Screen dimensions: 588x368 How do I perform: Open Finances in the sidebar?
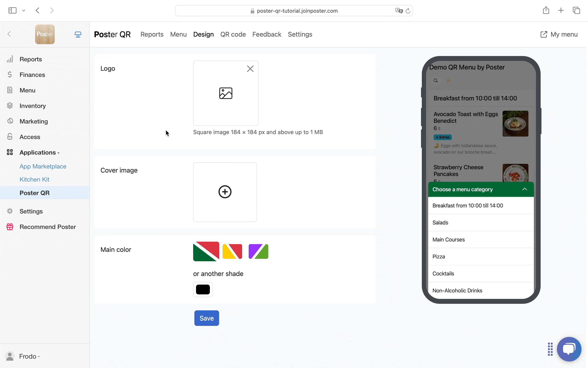pyautogui.click(x=32, y=75)
